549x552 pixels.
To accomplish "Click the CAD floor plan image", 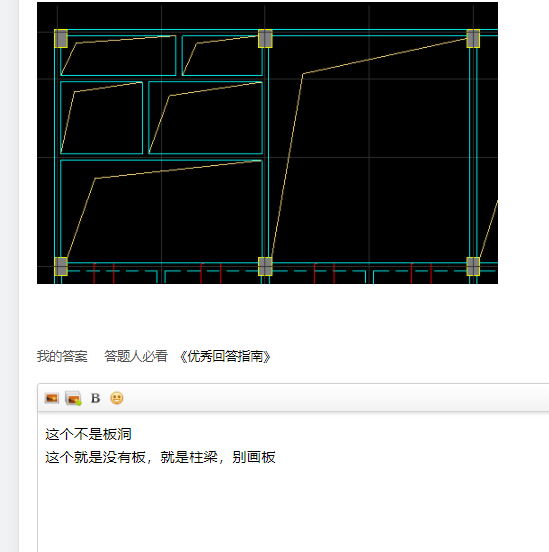I will tap(267, 143).
